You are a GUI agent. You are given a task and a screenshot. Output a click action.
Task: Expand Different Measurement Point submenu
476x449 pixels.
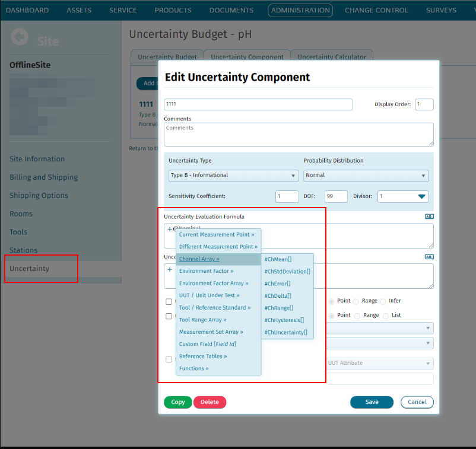(x=218, y=247)
